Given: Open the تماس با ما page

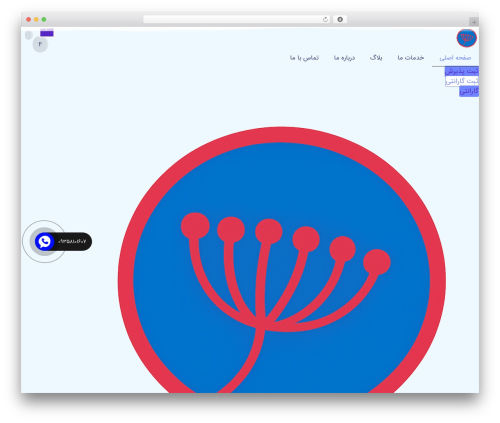Looking at the screenshot, I should (x=304, y=58).
